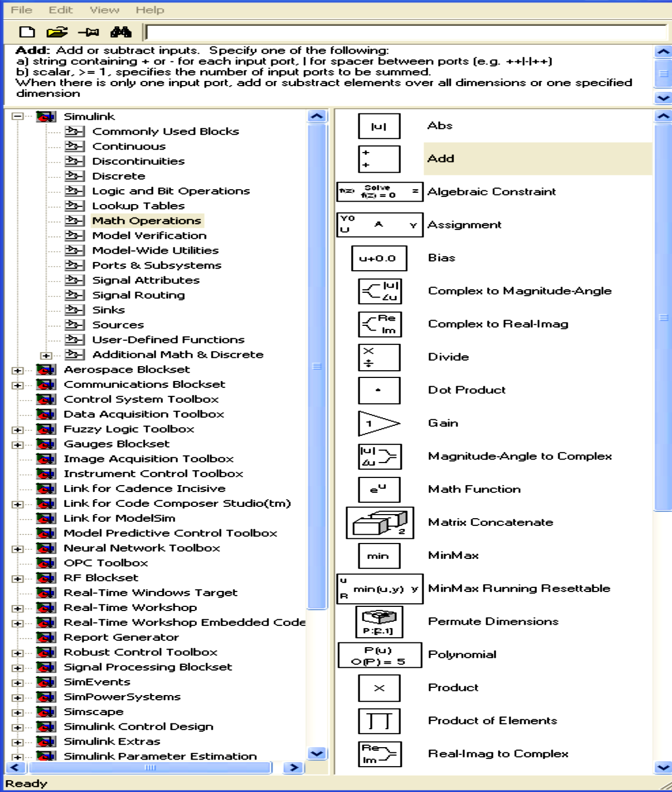
Task: Collapse the Simulink tree node
Action: tap(18, 117)
